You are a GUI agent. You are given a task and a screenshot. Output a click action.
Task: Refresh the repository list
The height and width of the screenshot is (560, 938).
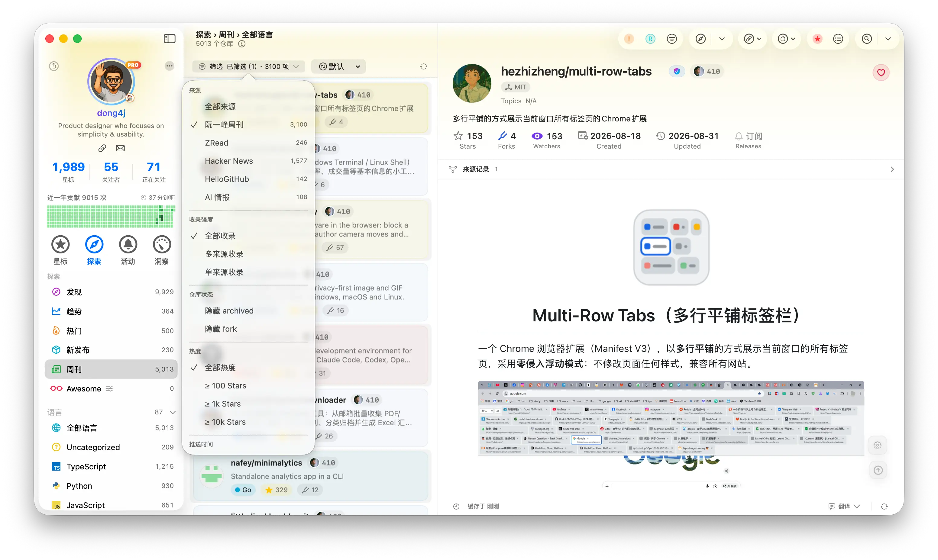coord(423,66)
